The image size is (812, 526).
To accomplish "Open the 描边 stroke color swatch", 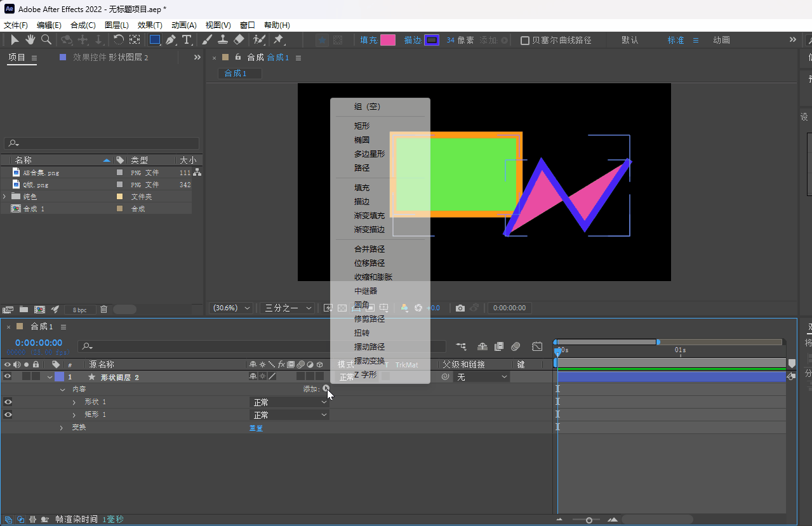I will click(432, 40).
